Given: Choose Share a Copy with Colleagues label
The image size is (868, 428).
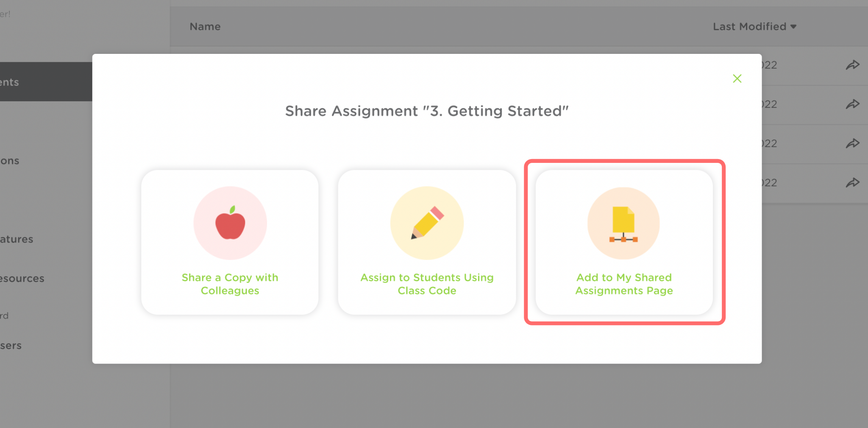Looking at the screenshot, I should coord(230,284).
